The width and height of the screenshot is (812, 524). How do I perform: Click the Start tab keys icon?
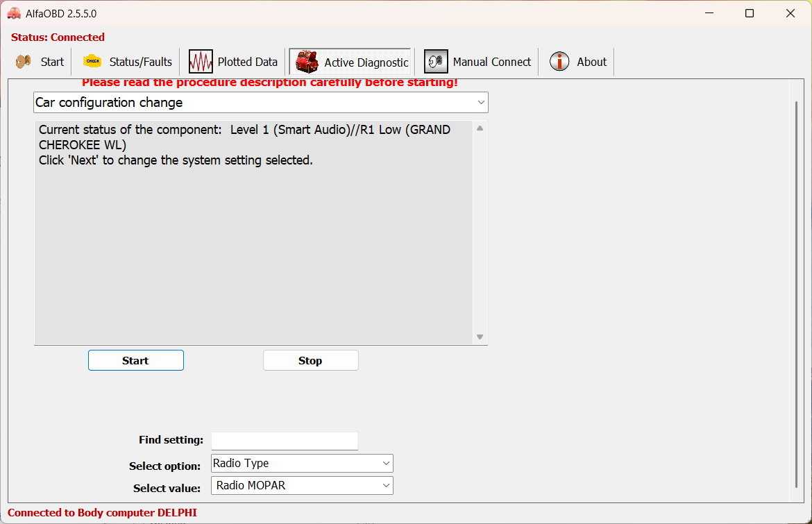(24, 62)
